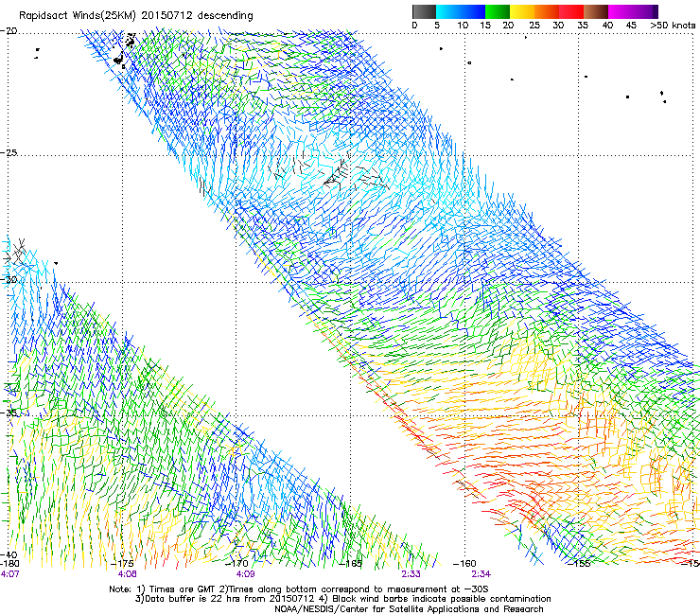Image resolution: width=700 pixels, height=615 pixels.
Task: Click the '>50 knots' legend label
Action: [x=673, y=26]
